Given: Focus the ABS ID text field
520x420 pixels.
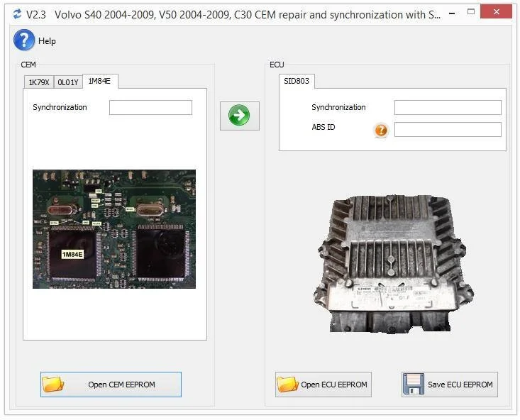Looking at the screenshot, I should 448,130.
